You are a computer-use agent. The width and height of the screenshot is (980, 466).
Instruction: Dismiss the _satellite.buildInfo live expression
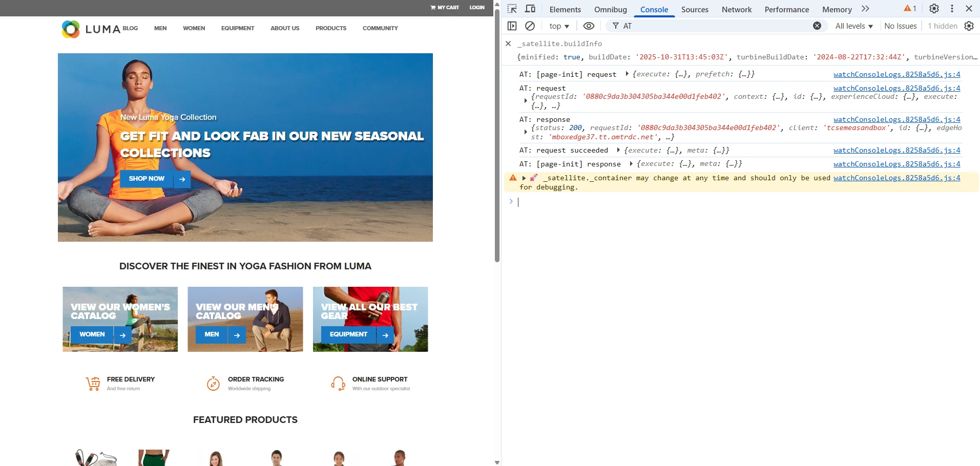(508, 44)
